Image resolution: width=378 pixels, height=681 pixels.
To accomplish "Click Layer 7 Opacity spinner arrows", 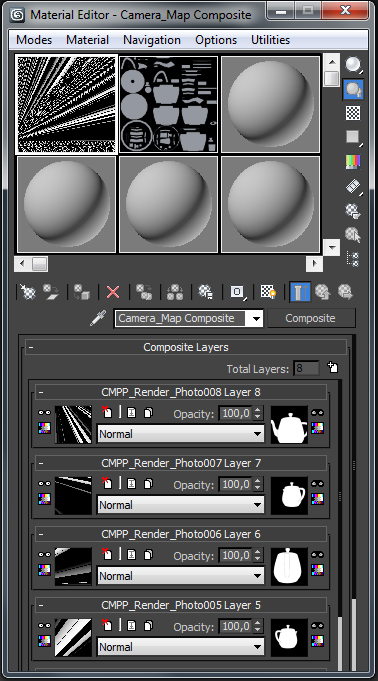I will [x=258, y=484].
